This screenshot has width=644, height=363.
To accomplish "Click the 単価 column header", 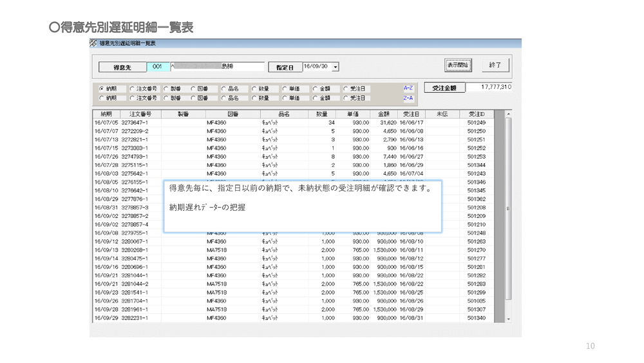I will point(353,114).
